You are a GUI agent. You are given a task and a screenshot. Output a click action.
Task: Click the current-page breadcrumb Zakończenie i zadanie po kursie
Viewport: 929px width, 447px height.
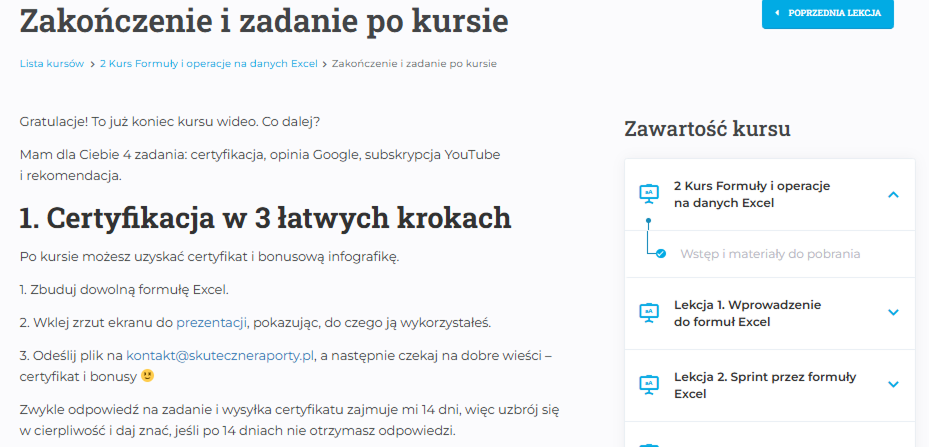coord(414,63)
